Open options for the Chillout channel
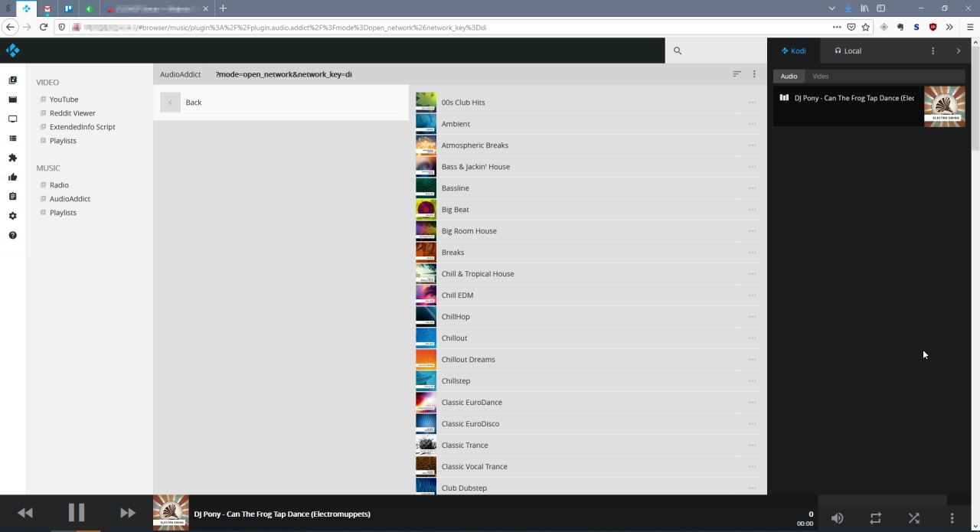The image size is (980, 532). coord(753,338)
